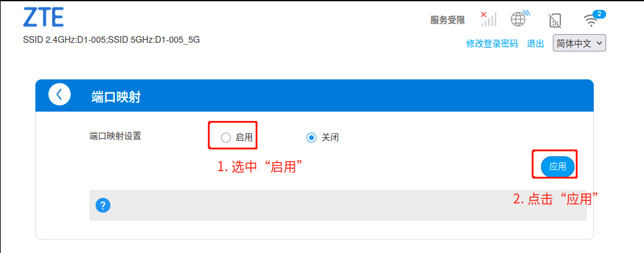Open the blue question mark help icon
The height and width of the screenshot is (253, 644).
coord(102,205)
